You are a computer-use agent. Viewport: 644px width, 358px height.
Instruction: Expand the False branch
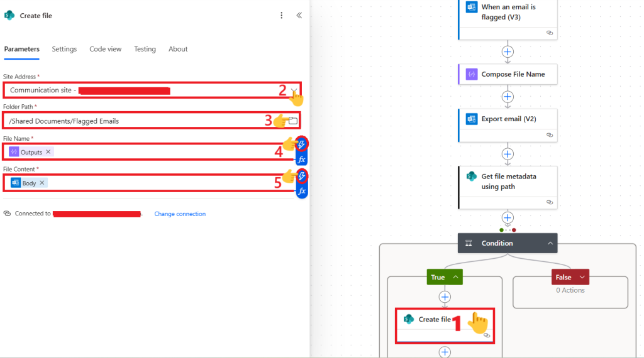[x=582, y=277]
